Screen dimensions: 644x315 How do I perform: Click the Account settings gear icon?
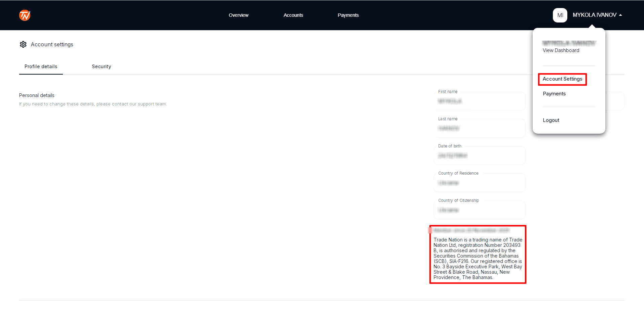coord(23,44)
